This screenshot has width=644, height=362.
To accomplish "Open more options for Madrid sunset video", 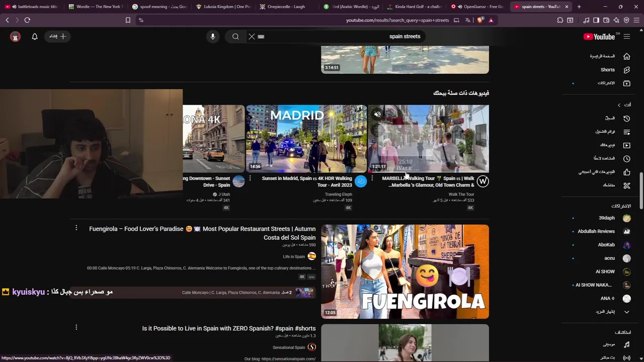I will point(250,178).
